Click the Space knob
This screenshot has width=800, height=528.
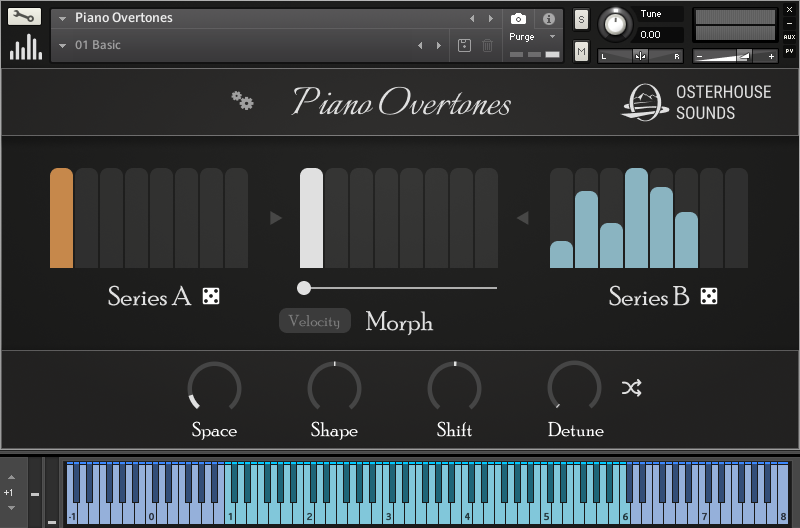[214, 387]
